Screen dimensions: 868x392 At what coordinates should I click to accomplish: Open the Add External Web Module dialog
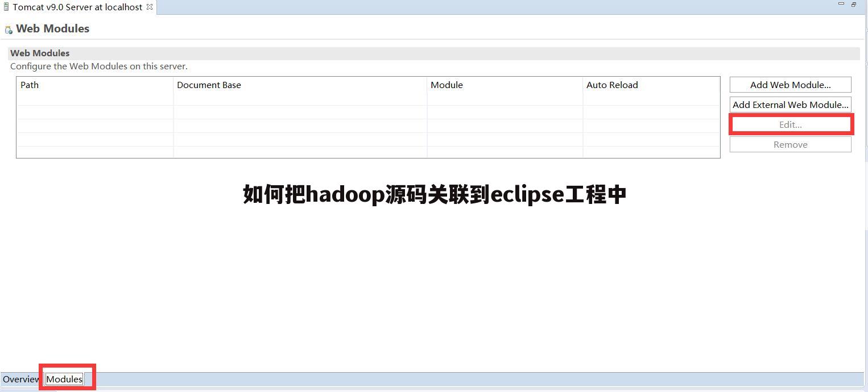coord(790,104)
